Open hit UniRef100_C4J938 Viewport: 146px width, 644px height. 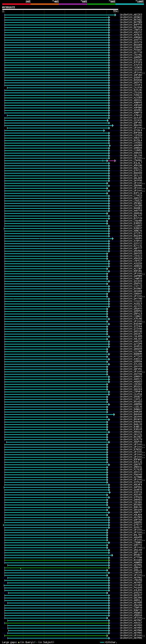pos(131,88)
